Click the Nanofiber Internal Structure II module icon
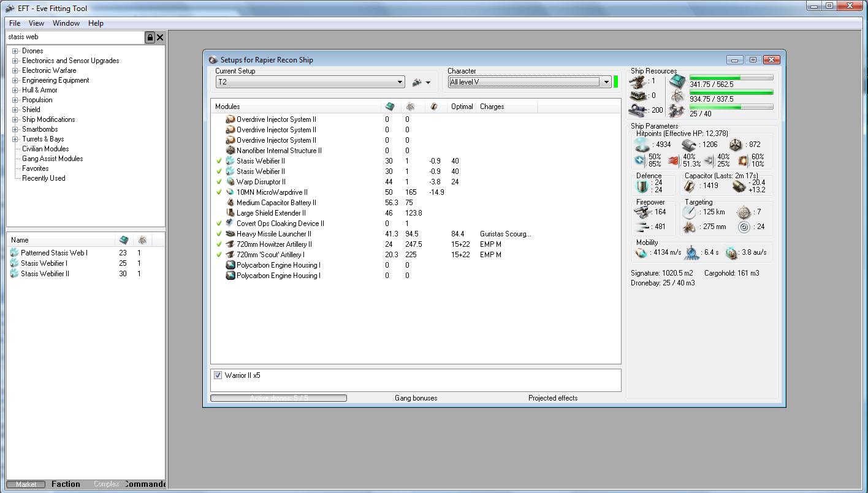The height and width of the screenshot is (493, 868). point(230,151)
